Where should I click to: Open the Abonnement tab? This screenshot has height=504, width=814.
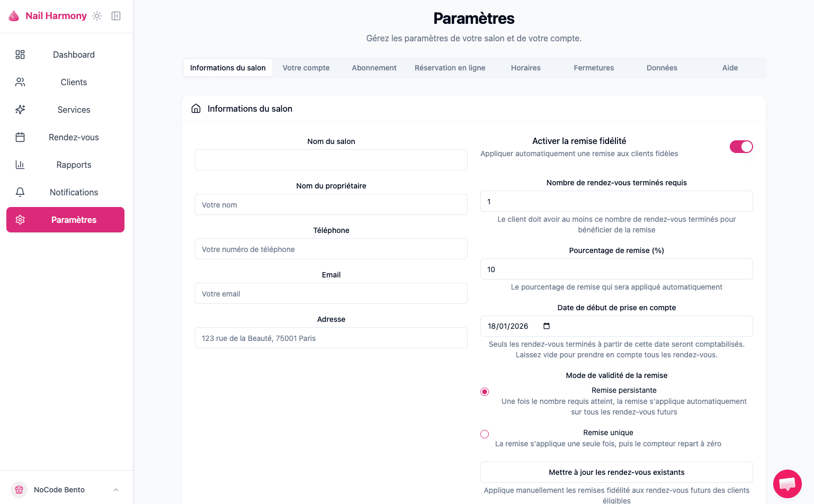[374, 68]
